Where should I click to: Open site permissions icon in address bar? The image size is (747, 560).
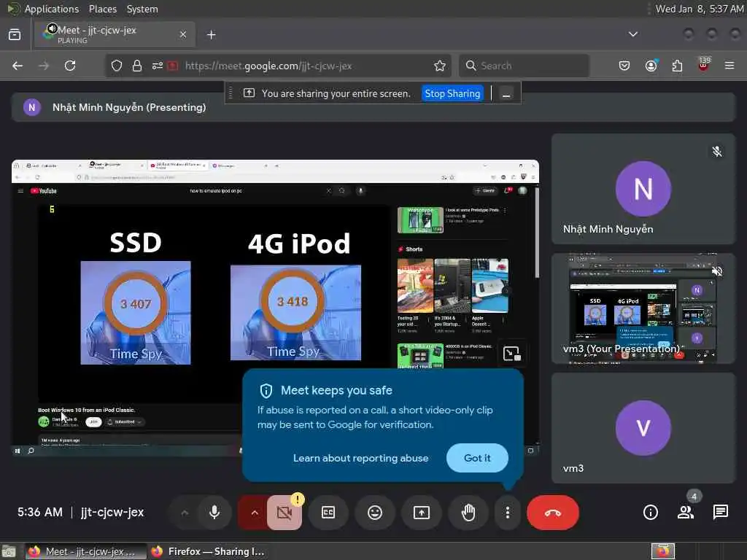click(158, 66)
